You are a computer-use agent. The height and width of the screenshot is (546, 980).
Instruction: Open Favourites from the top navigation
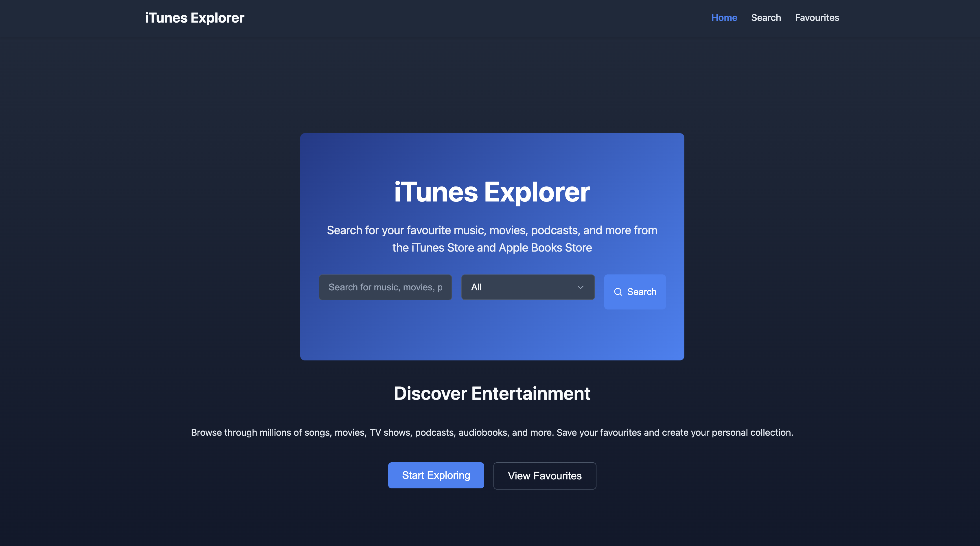[817, 18]
